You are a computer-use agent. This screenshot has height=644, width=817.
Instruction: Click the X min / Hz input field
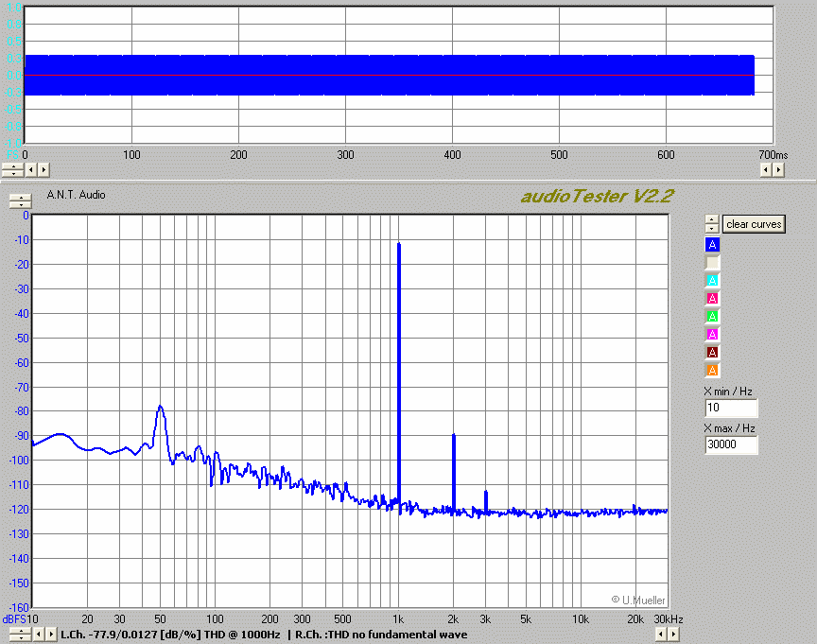tap(730, 409)
